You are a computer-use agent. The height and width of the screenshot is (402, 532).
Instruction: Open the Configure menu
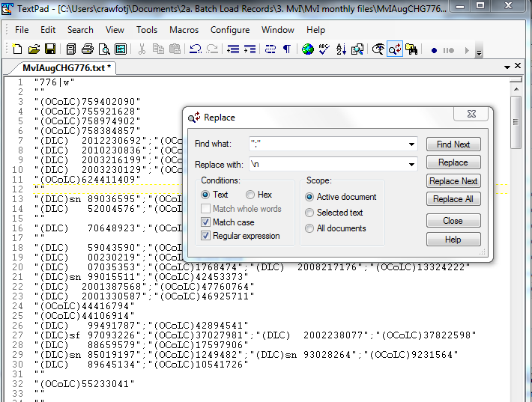pyautogui.click(x=230, y=30)
